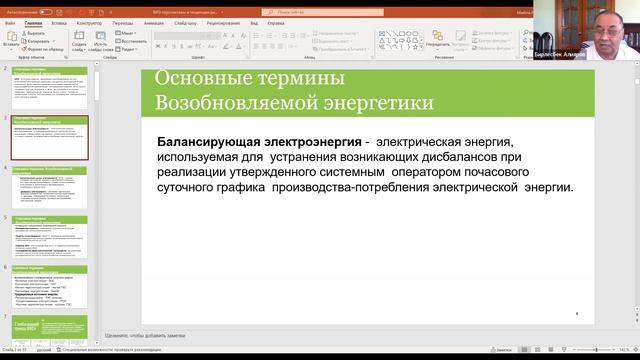The image size is (640, 360).
Task: Switch to the Конструктор ribbon tab
Action: (x=89, y=23)
